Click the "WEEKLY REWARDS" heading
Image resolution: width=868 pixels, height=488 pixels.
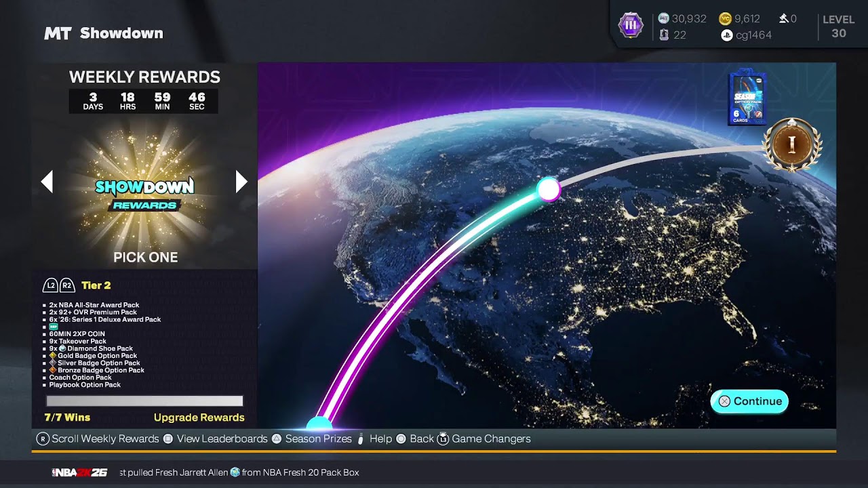coord(144,77)
